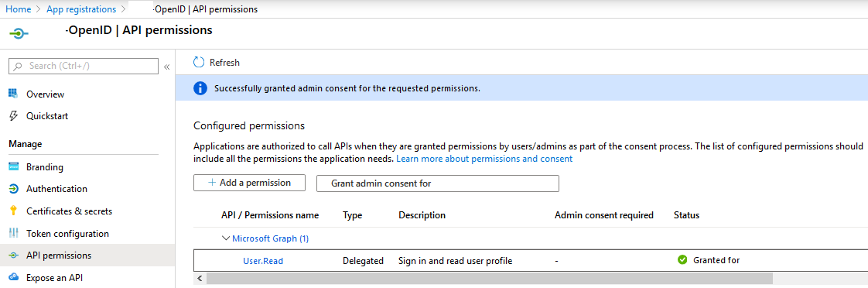Click the green Granted status checkmark icon
Image resolution: width=868 pixels, height=288 pixels.
click(x=682, y=260)
